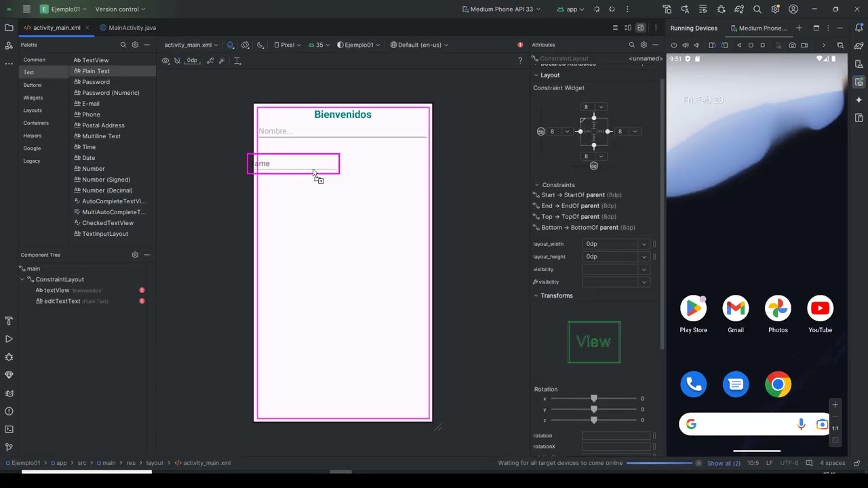This screenshot has width=868, height=488.
Task: Open the main hamburger menu
Action: click(26, 9)
